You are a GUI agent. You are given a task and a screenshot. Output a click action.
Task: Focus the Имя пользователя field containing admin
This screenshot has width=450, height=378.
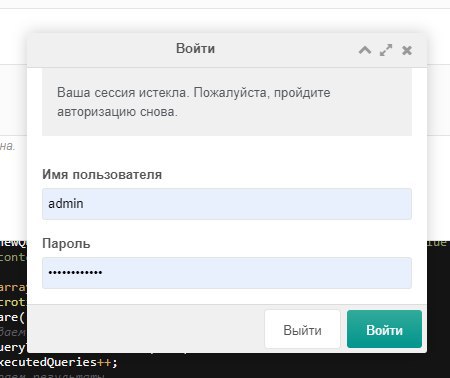pyautogui.click(x=227, y=204)
